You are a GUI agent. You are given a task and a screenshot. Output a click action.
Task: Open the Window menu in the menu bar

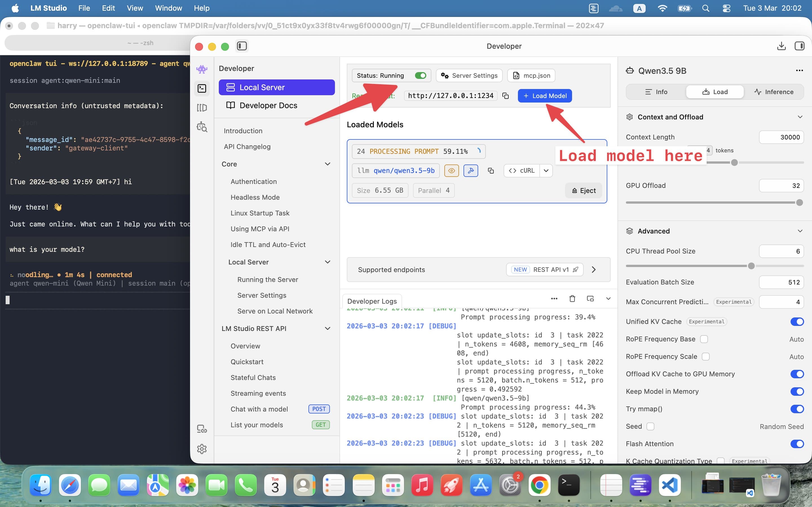click(168, 8)
